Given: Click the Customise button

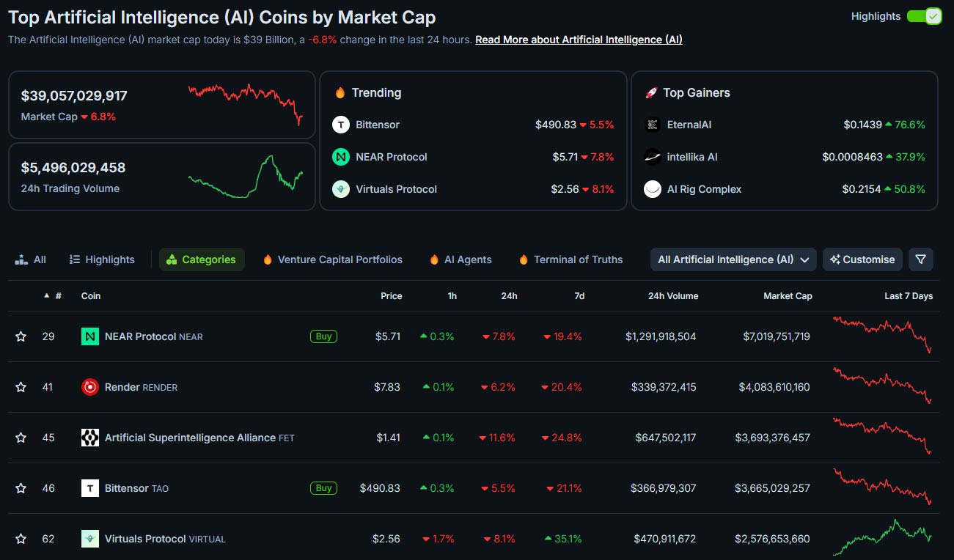Looking at the screenshot, I should [x=862, y=259].
